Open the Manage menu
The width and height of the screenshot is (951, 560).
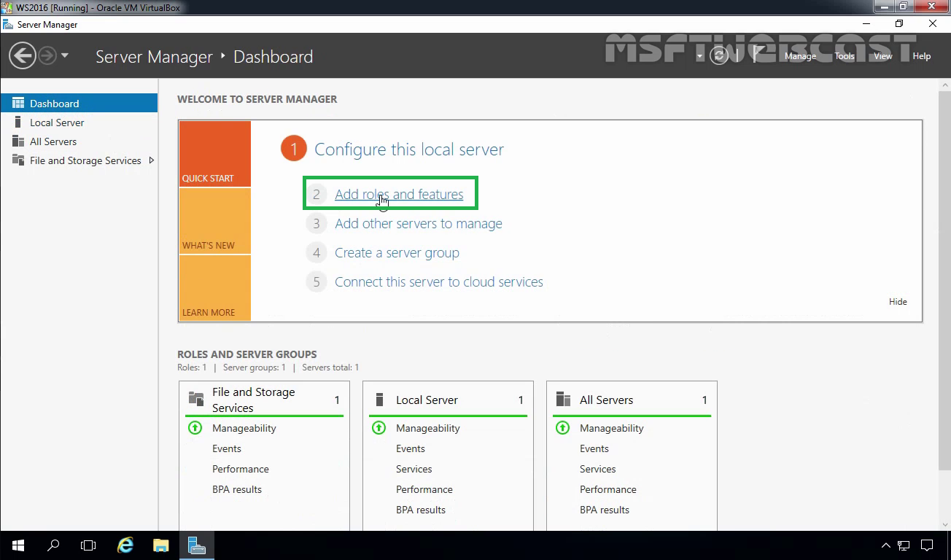(x=800, y=56)
